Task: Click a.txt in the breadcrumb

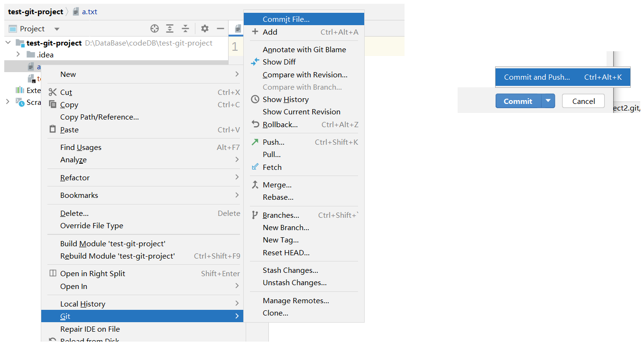Action: (90, 11)
